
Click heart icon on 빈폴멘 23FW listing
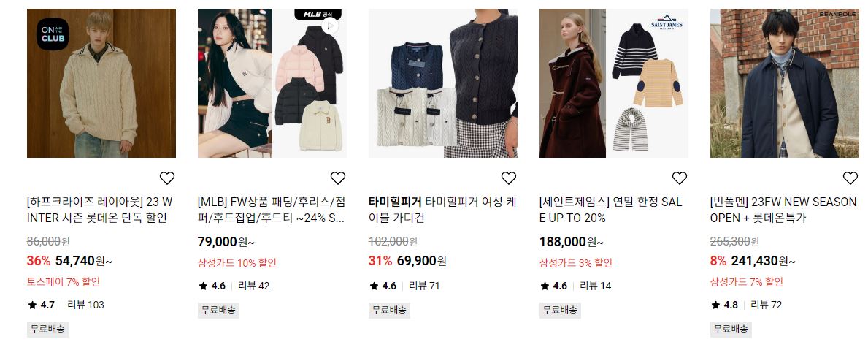850,178
